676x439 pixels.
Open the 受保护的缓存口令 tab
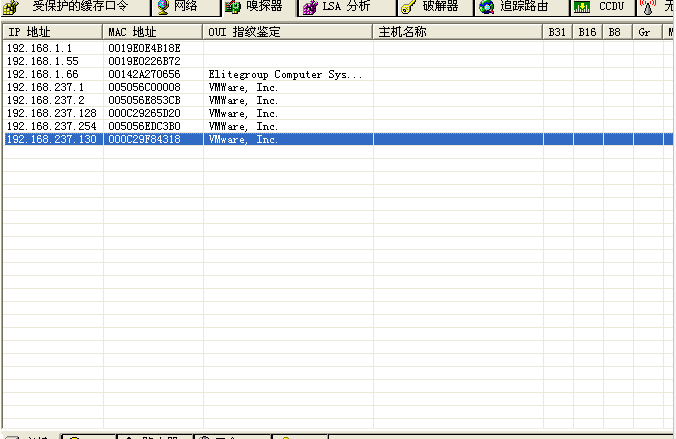tap(75, 7)
